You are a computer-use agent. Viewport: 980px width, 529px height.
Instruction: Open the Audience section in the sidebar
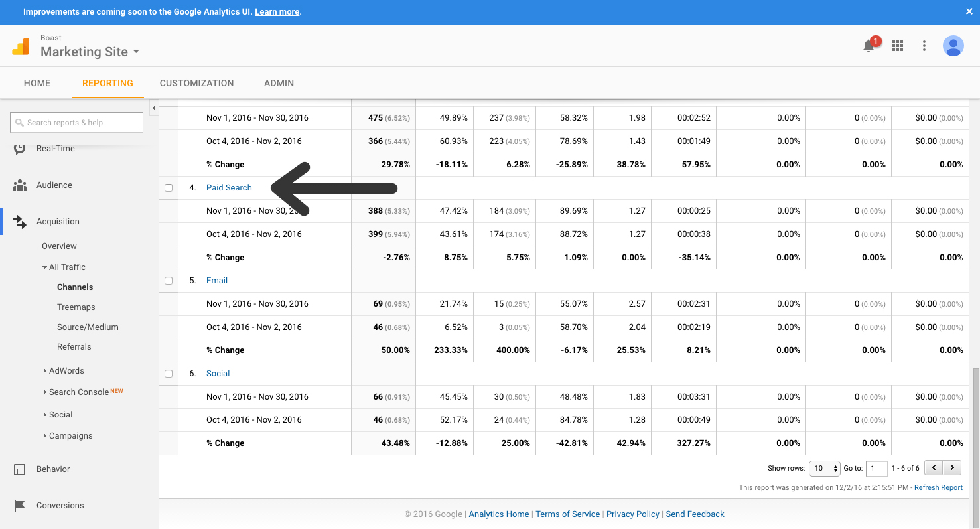click(x=54, y=185)
